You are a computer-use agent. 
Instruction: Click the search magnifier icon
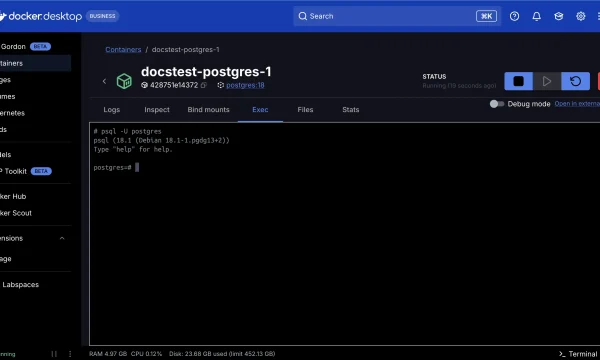click(x=303, y=16)
